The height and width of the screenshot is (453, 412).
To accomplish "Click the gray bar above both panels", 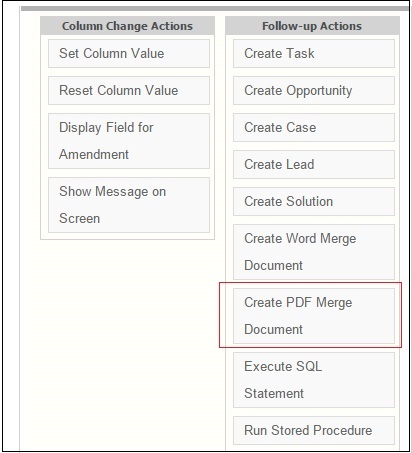I will 215,9.
